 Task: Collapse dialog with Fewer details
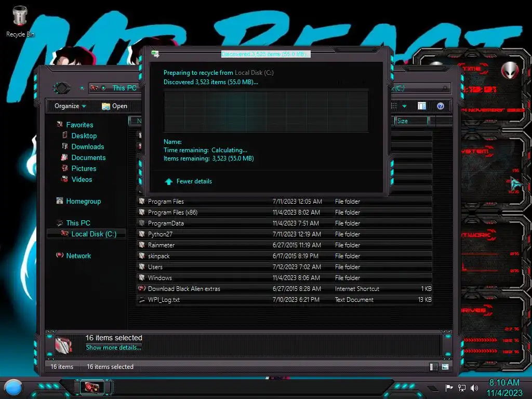click(x=194, y=181)
